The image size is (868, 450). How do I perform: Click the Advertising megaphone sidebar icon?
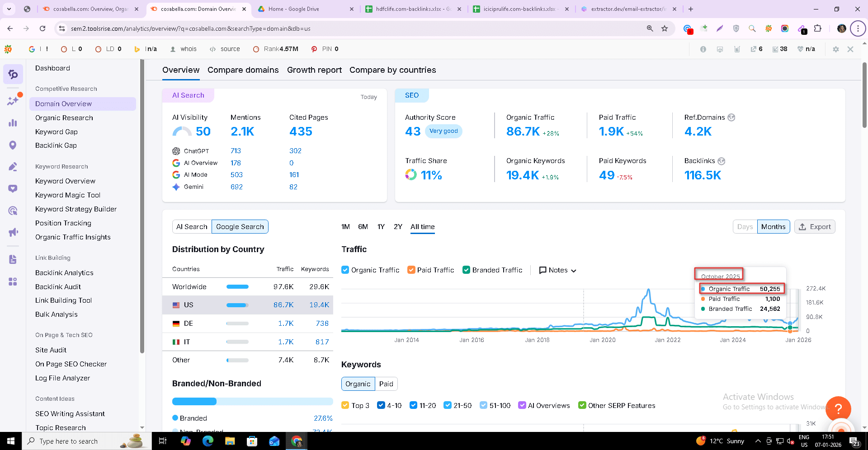pyautogui.click(x=13, y=232)
